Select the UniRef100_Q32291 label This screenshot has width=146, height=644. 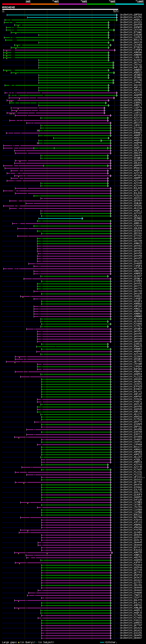tap(131, 633)
